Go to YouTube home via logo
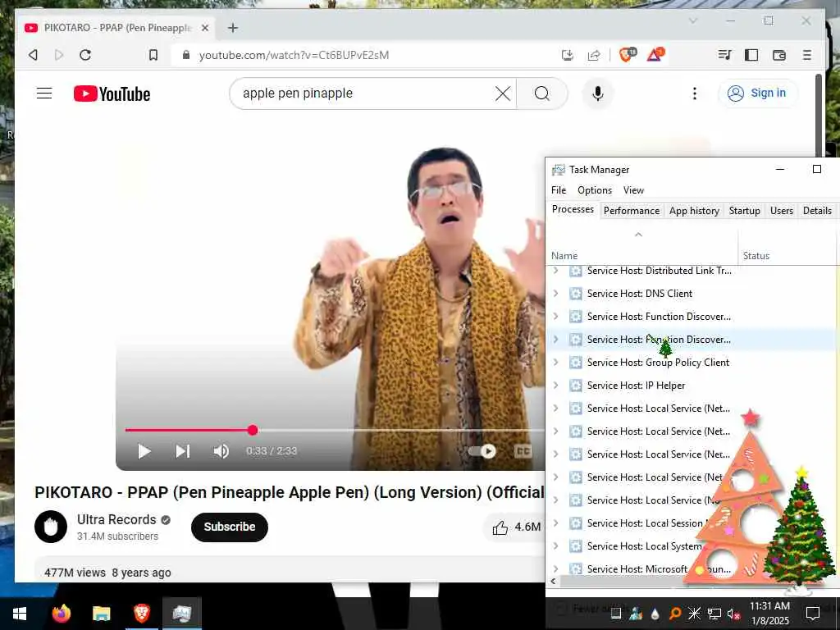Image resolution: width=840 pixels, height=630 pixels. click(112, 94)
